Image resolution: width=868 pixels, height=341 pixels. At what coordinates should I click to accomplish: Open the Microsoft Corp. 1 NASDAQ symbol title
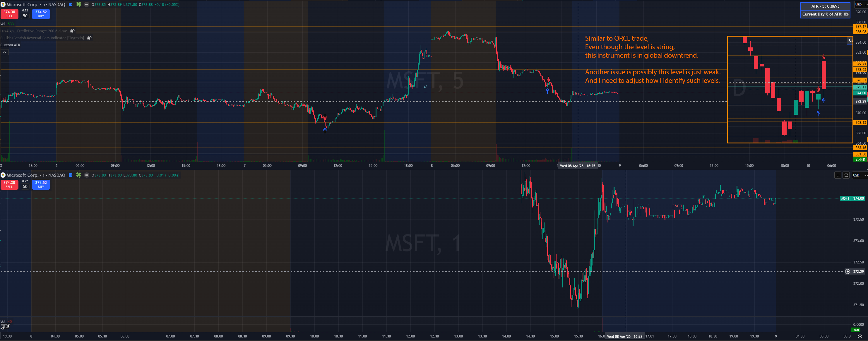point(35,175)
